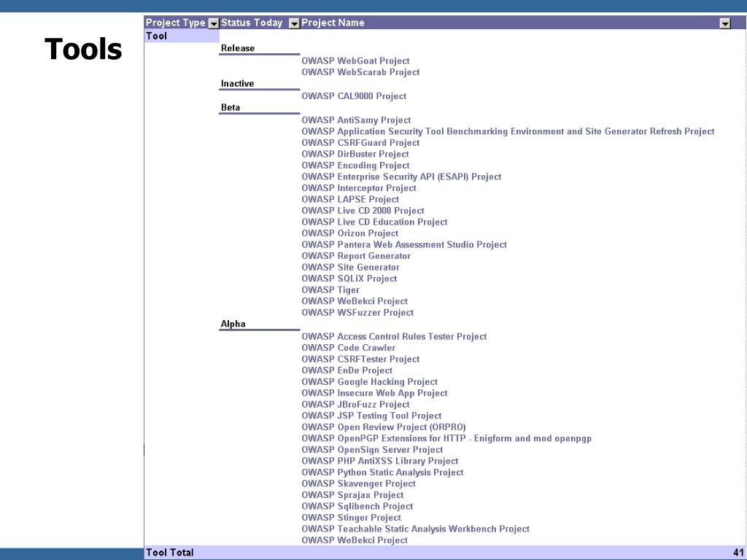Click the Tool Total row label
747x560 pixels.
coord(169,553)
